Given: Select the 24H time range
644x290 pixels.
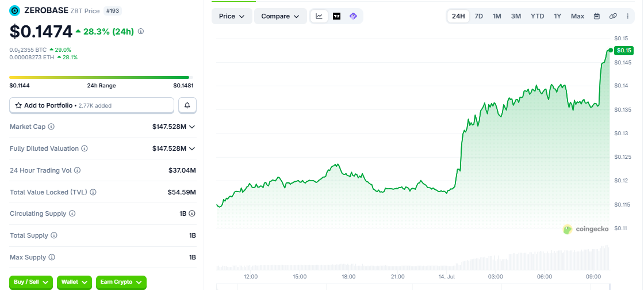Looking at the screenshot, I should (458, 16).
